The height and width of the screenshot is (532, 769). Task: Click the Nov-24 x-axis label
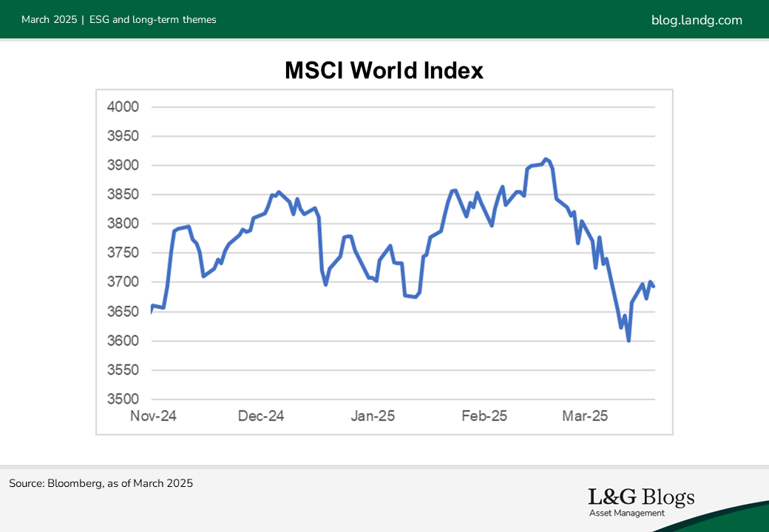point(153,416)
